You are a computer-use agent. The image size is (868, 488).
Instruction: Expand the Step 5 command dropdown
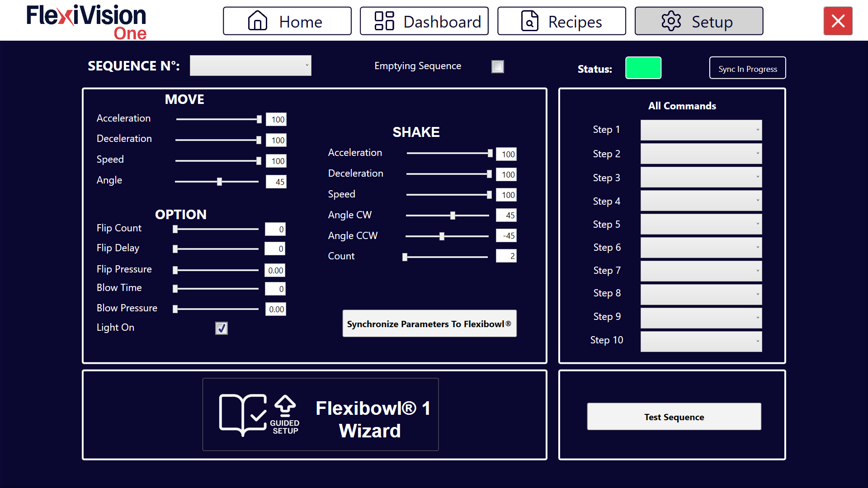[x=701, y=224]
